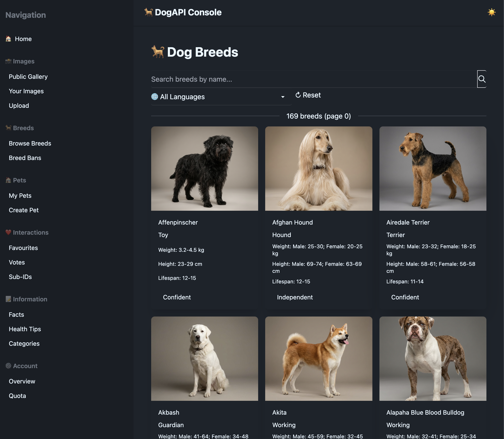Viewport: 504px width, 439px height.
Task: Toggle light theme with sun icon
Action: tap(491, 12)
